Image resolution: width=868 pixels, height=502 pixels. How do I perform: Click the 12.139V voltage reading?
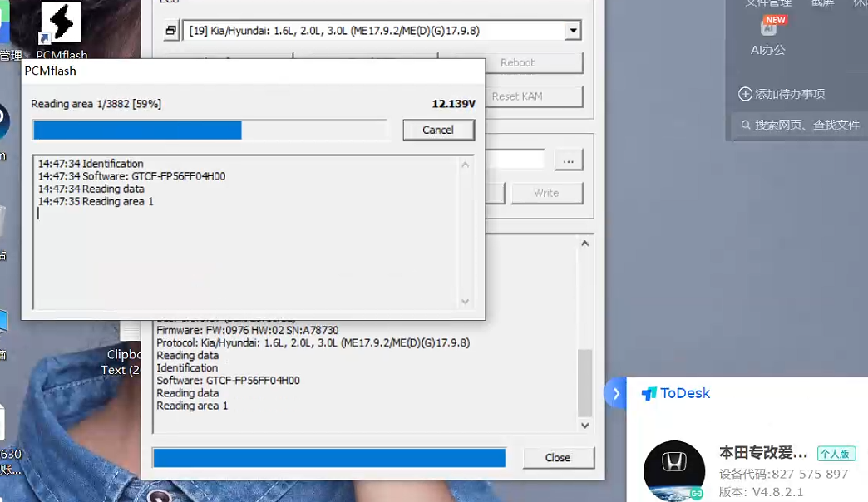tap(453, 104)
